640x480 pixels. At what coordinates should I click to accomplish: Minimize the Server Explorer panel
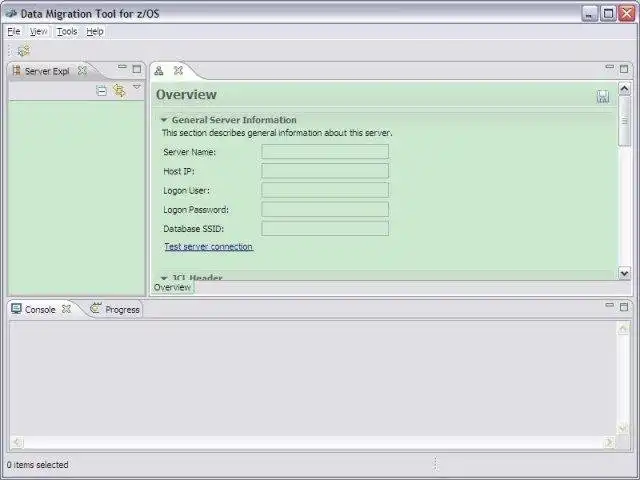tap(122, 67)
